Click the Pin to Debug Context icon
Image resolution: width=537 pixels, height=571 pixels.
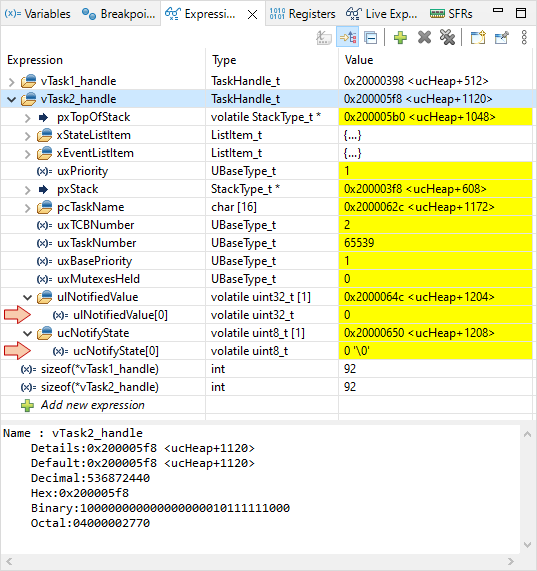tap(502, 38)
